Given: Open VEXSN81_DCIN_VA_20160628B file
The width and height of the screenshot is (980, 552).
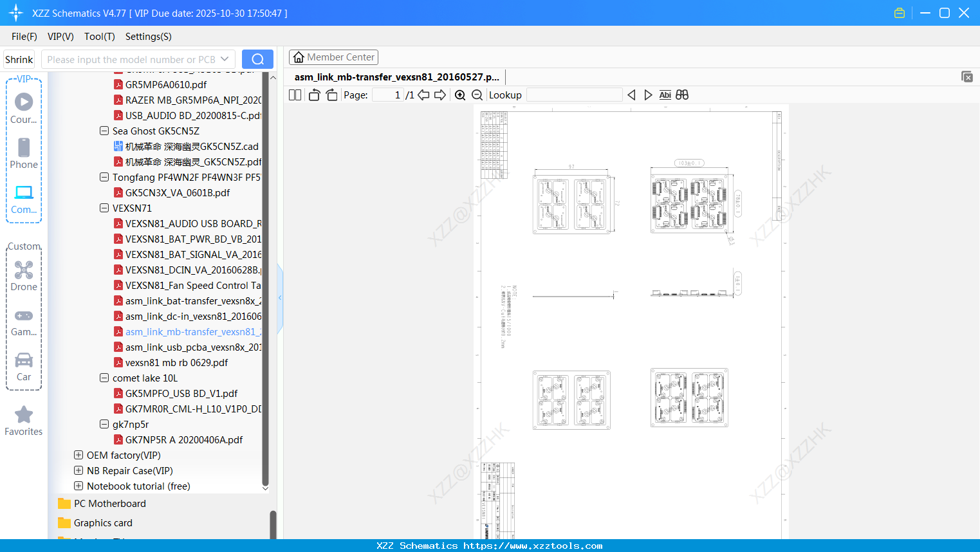Looking at the screenshot, I should pos(187,270).
